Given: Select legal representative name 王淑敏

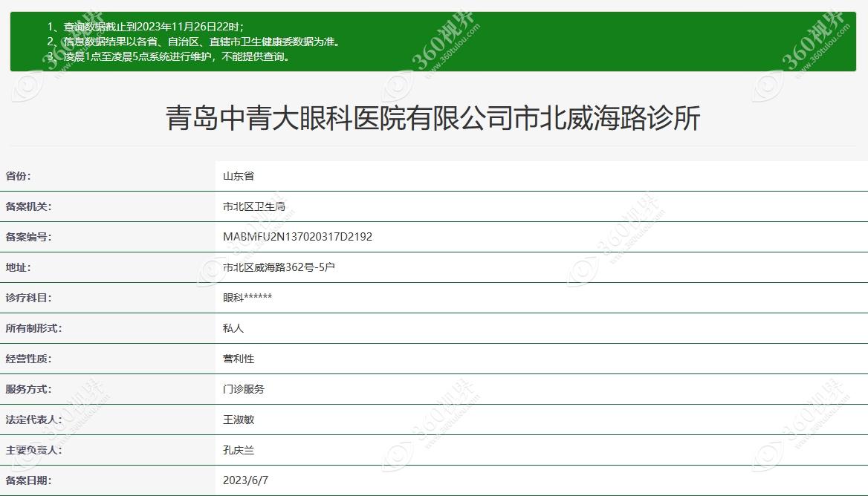Looking at the screenshot, I should 239,419.
